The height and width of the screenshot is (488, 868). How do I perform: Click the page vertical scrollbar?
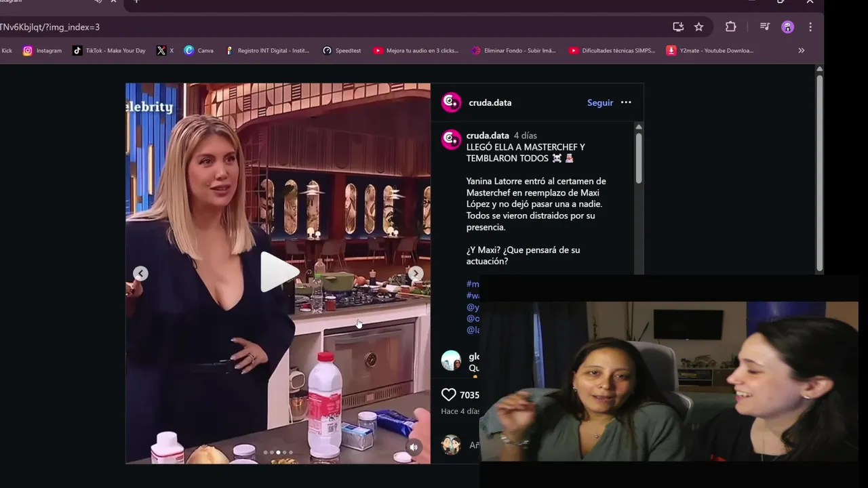[x=819, y=172]
